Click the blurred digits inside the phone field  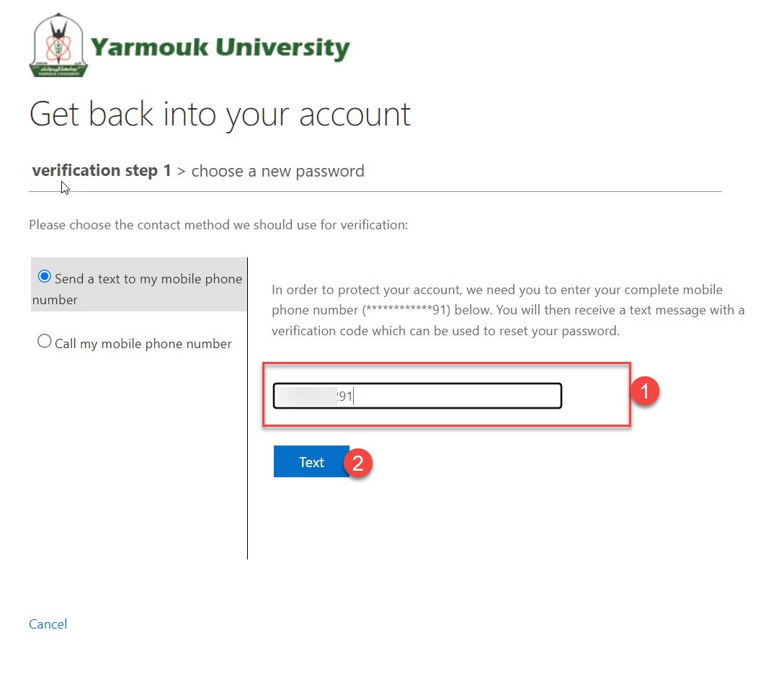tap(307, 396)
